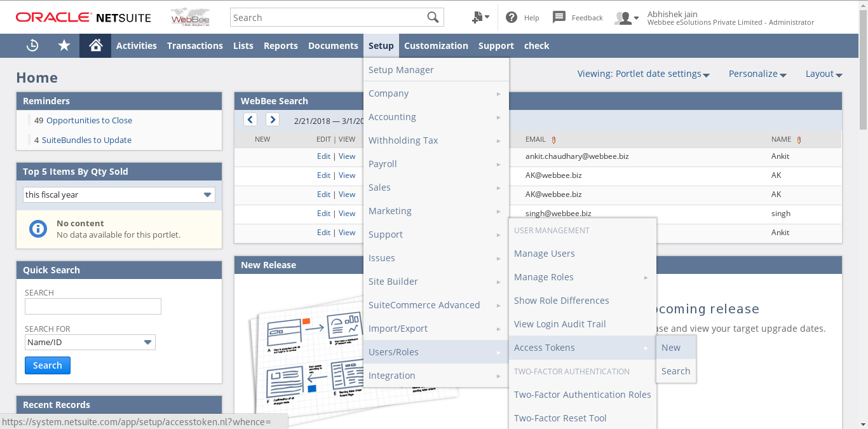
Task: Choose Two-Factor Authentication Roles
Action: click(x=582, y=395)
